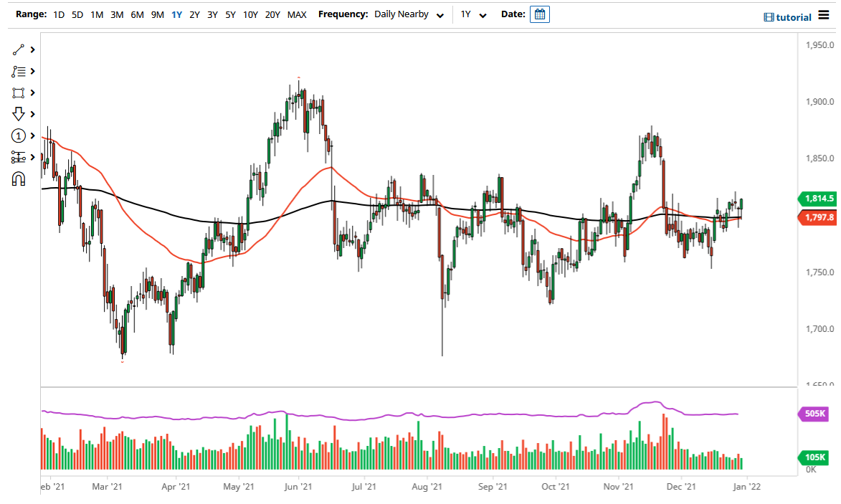
Task: Set range to 5D
Action: 77,14
